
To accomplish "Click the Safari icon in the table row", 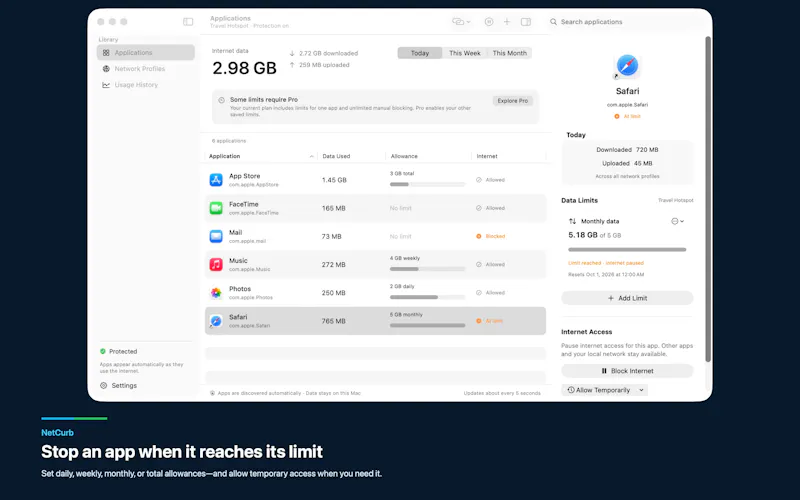I will [216, 321].
